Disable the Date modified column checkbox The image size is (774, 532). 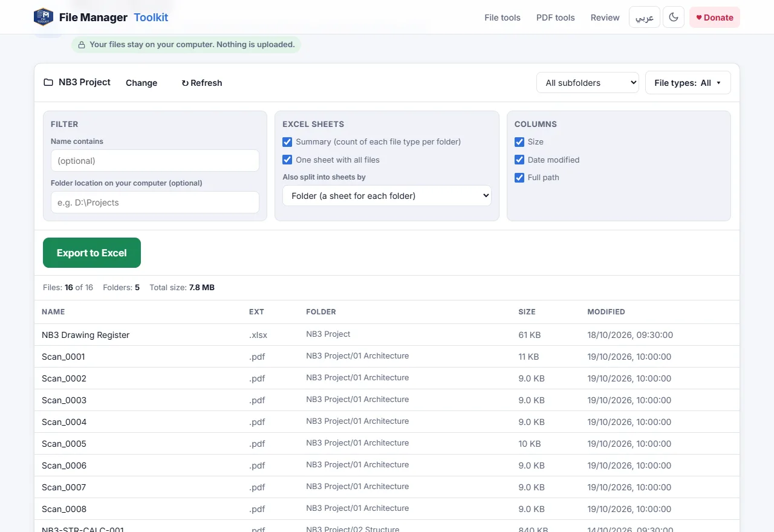pos(519,160)
